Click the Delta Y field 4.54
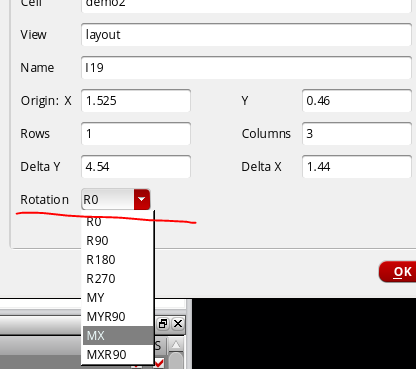 pos(136,167)
